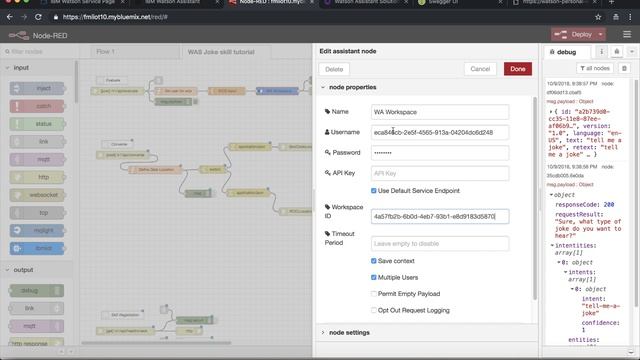Collapse the node properties section
The height and width of the screenshot is (360, 640).
tap(427, 87)
